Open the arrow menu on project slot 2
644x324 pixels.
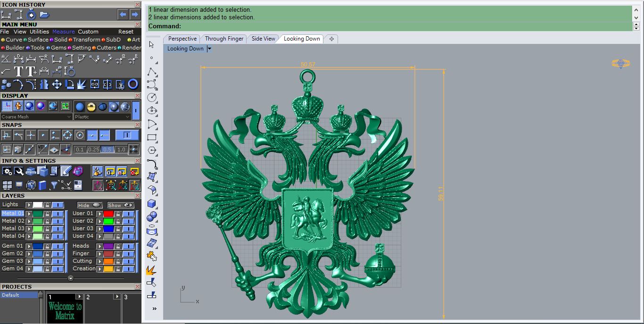117,297
